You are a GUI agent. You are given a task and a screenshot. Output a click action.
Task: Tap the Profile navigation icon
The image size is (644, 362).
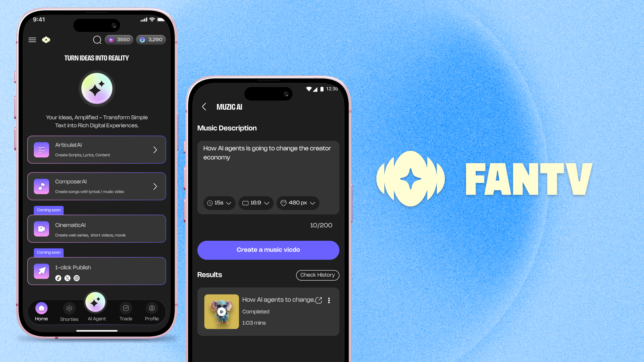(152, 308)
